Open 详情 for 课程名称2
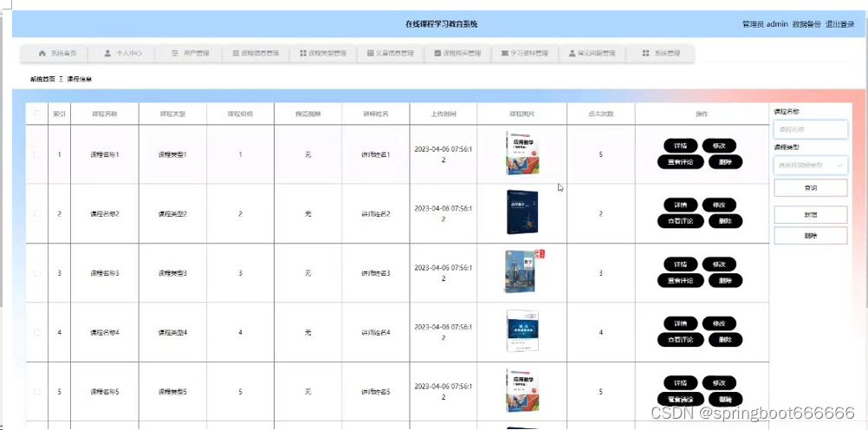This screenshot has width=868, height=430. coord(680,205)
